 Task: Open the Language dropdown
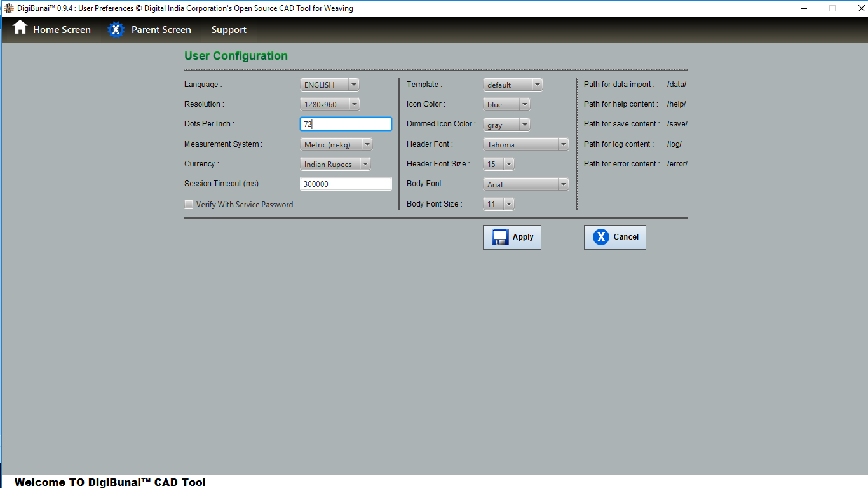(x=329, y=85)
